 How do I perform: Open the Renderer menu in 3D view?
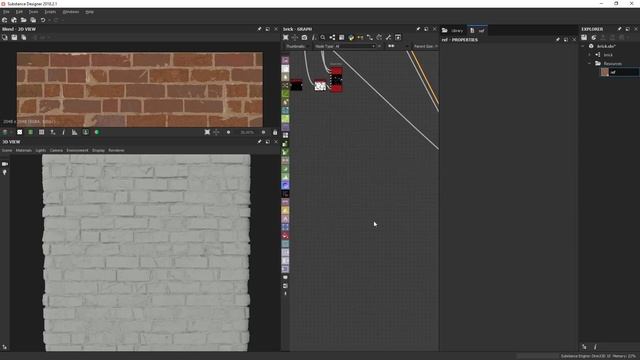click(x=116, y=150)
